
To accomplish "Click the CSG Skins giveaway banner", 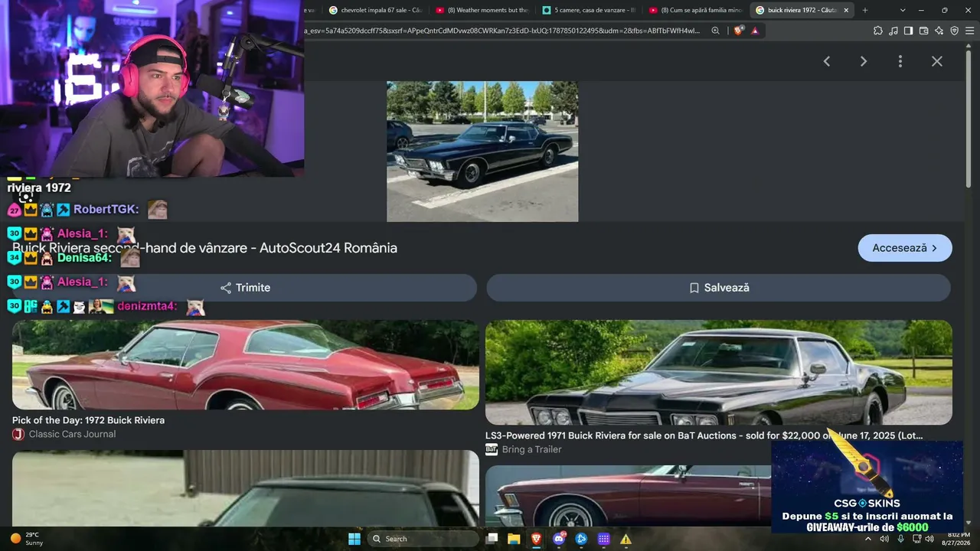I will point(867,487).
